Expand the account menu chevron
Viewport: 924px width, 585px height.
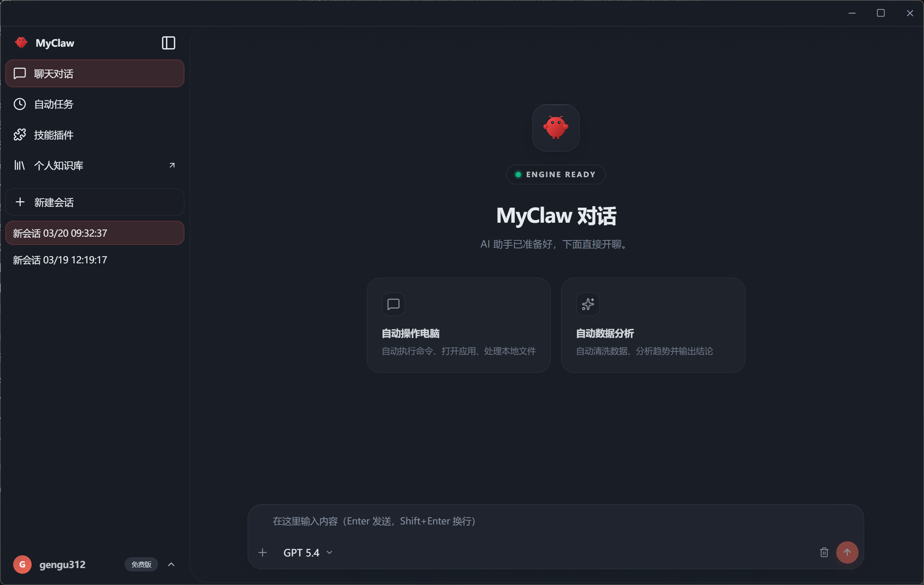click(x=171, y=564)
